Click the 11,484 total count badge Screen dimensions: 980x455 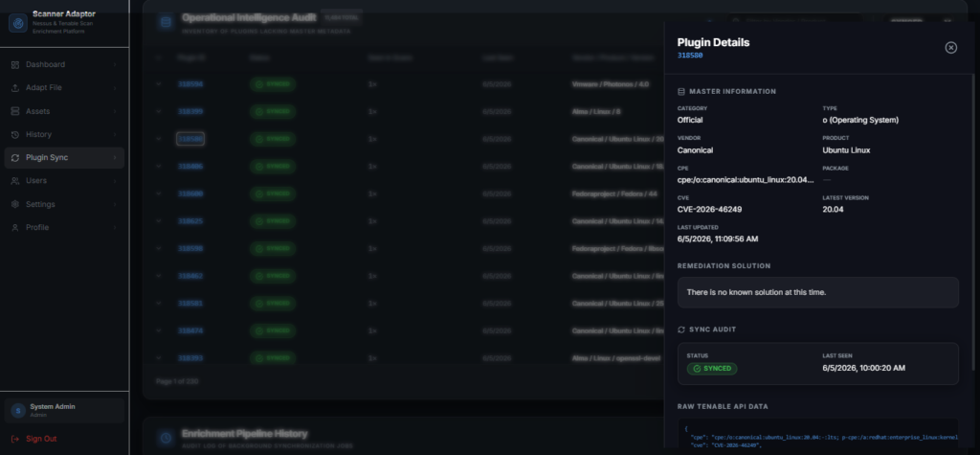point(342,17)
